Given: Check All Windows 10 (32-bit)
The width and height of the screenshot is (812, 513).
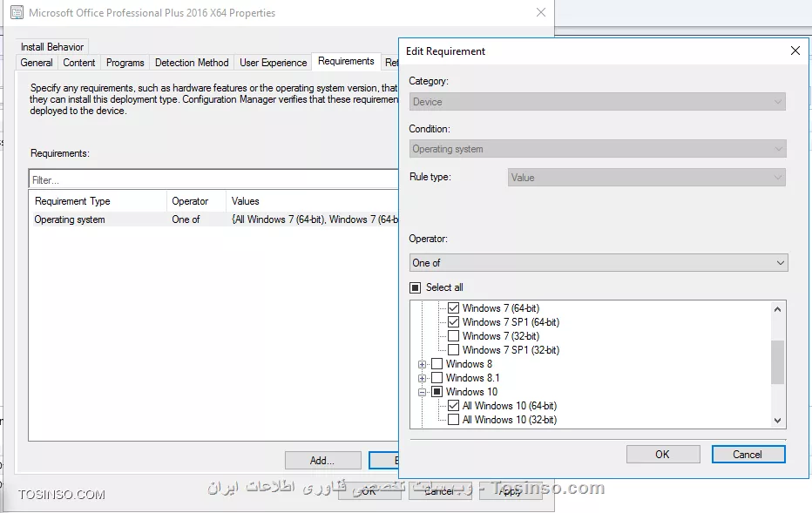Looking at the screenshot, I should click(x=453, y=420).
